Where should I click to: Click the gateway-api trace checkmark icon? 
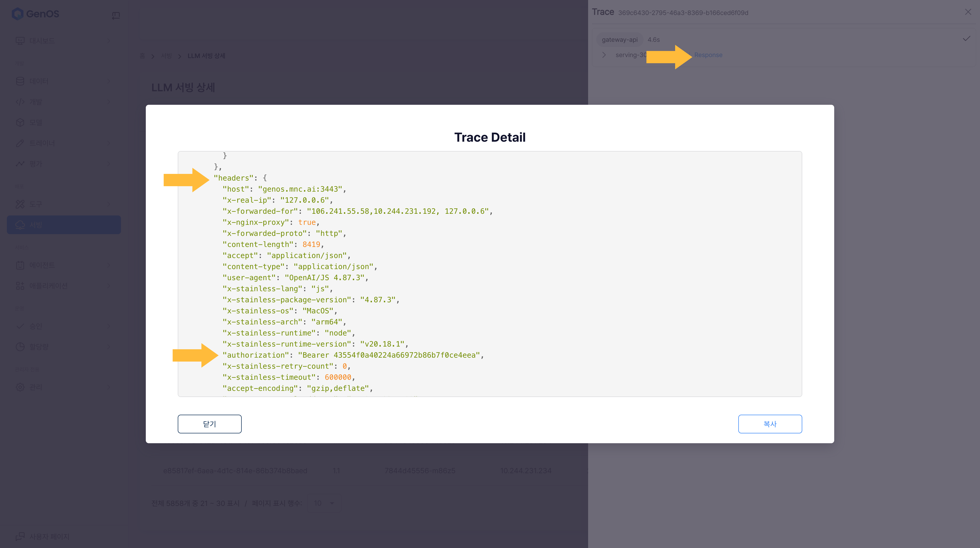coord(966,39)
